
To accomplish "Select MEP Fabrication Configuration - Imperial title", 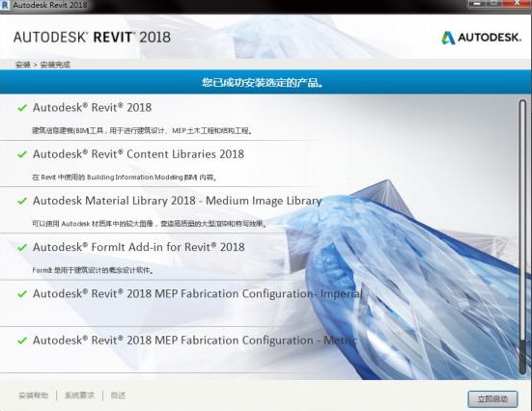I will point(198,293).
